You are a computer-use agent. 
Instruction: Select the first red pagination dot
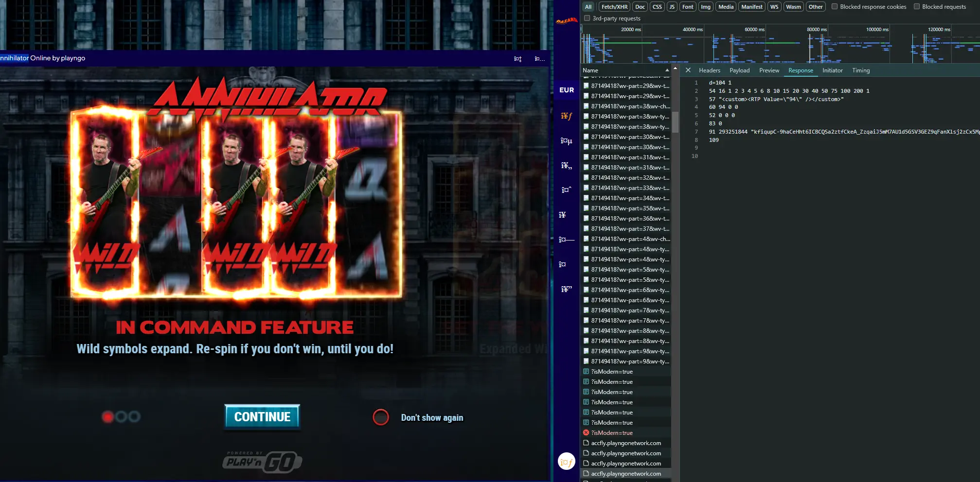[108, 416]
